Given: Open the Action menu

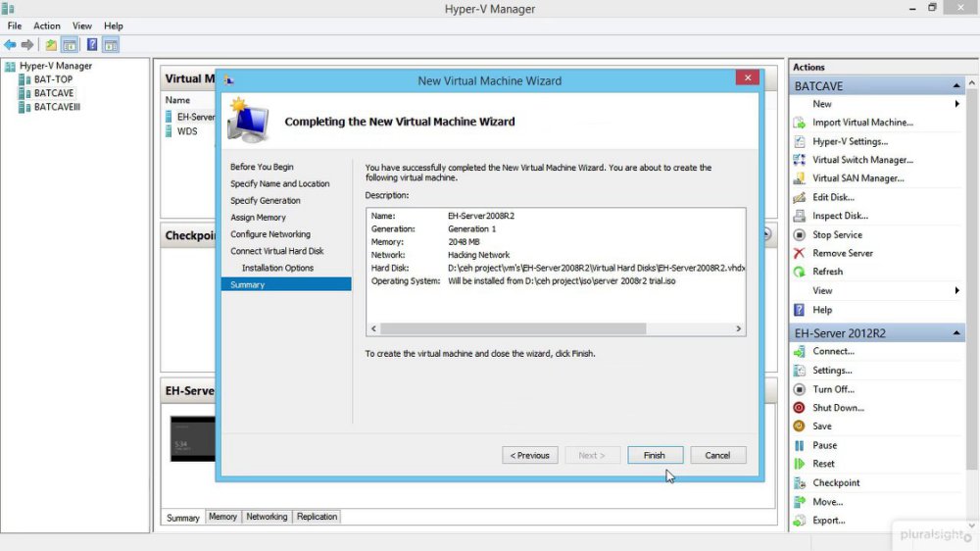Looking at the screenshot, I should pos(47,25).
